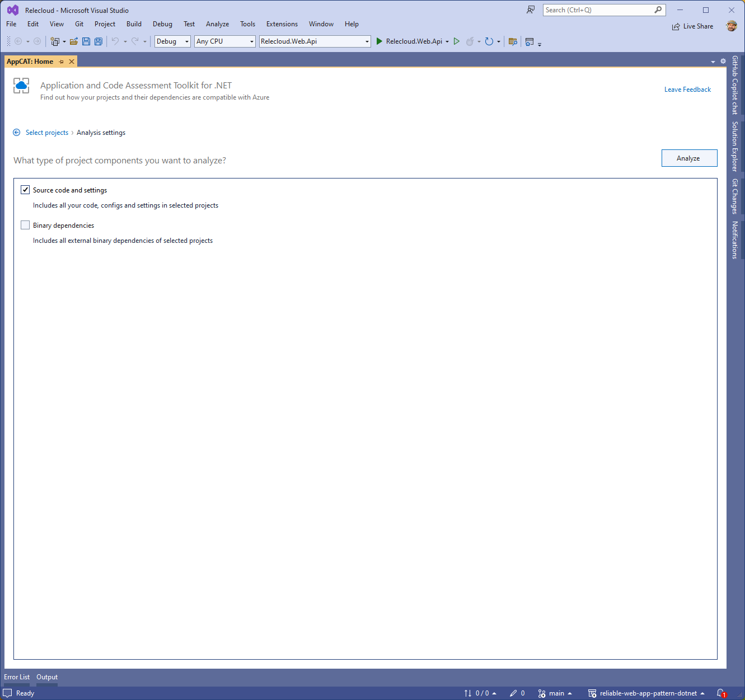
Task: Uncheck Source code and settings
Action: point(25,190)
